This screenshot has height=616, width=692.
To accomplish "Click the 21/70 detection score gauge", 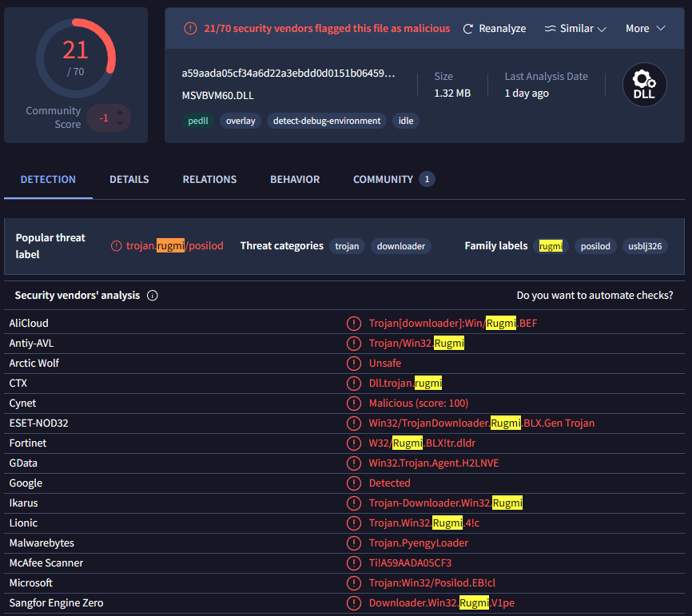I will [76, 58].
